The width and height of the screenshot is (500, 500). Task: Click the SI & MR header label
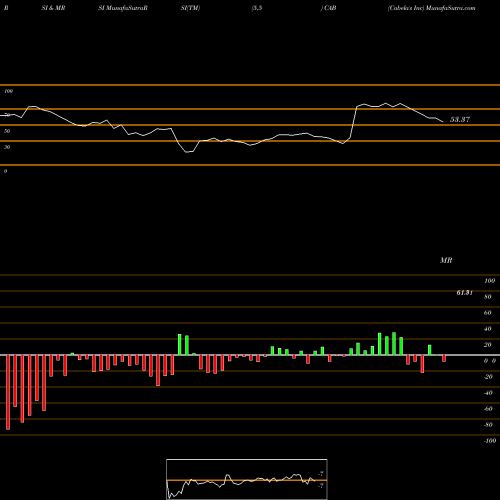(x=53, y=8)
